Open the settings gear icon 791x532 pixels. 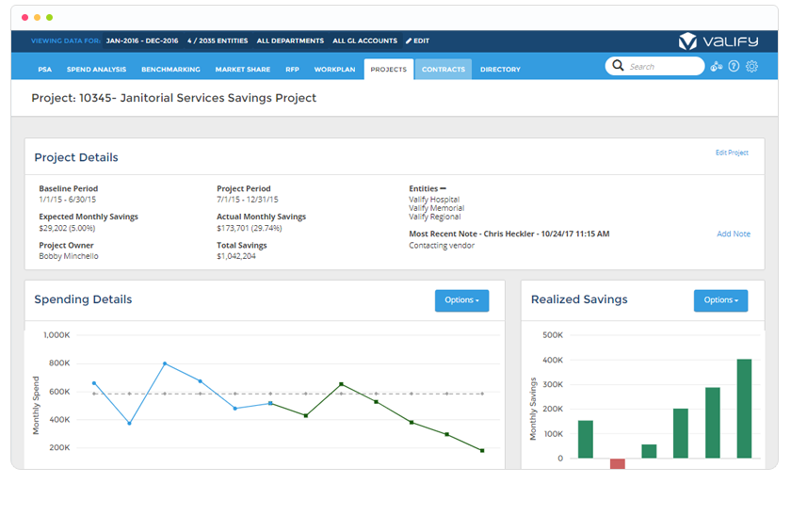click(x=751, y=66)
